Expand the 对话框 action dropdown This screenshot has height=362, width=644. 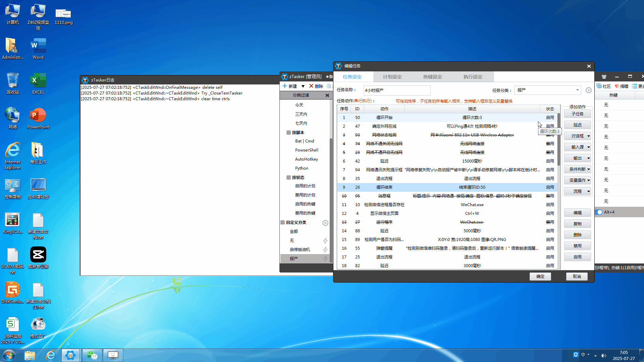tap(588, 136)
